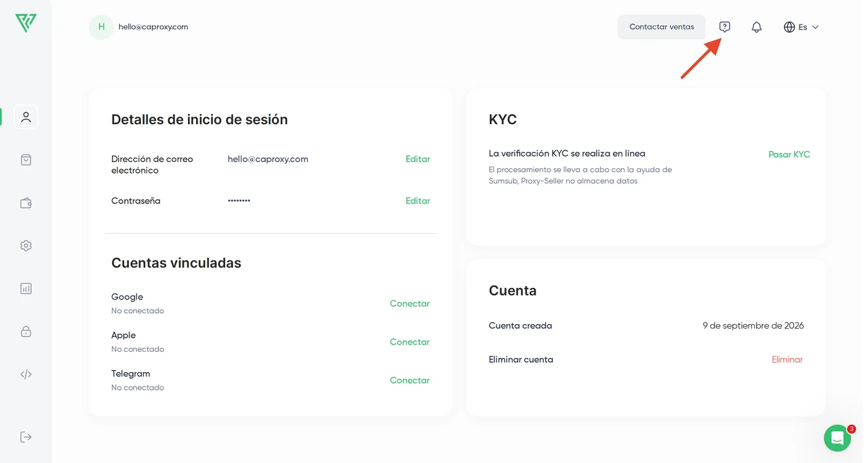Click the La verificación KYC se realiza text

(567, 154)
